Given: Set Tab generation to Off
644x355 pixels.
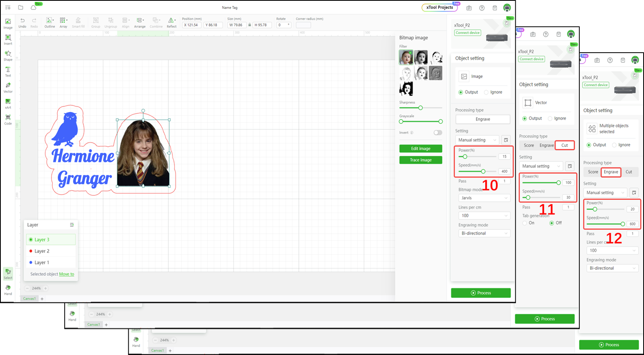Looking at the screenshot, I should point(552,223).
